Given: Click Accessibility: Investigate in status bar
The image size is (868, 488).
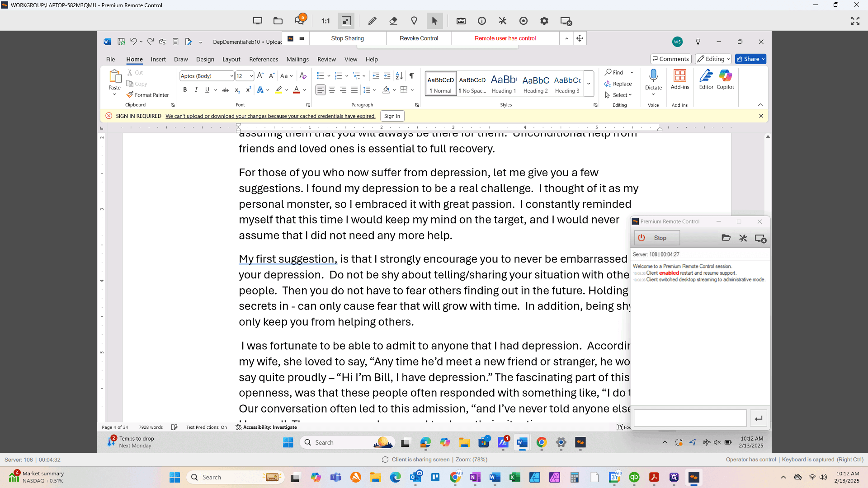Looking at the screenshot, I should coord(266,427).
